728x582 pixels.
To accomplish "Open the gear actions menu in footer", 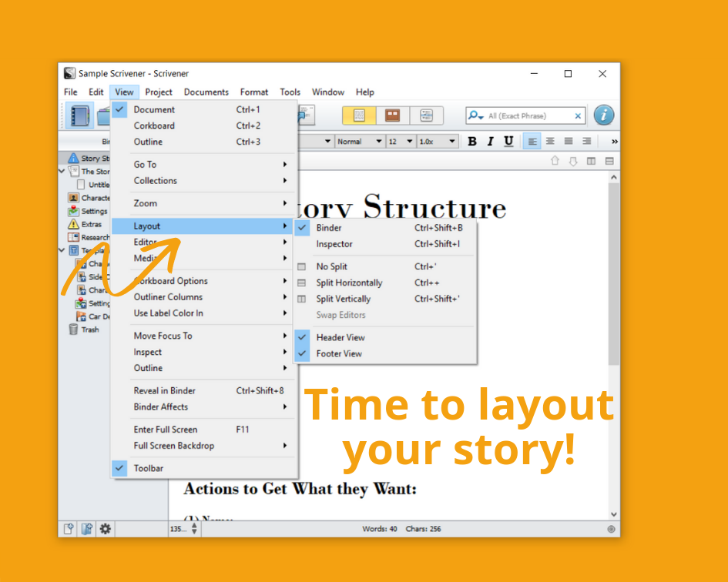I will point(106,529).
